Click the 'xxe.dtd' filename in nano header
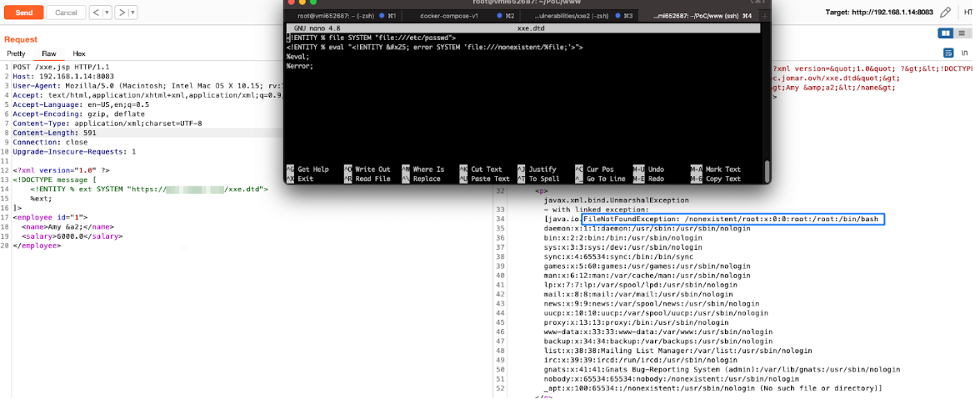The image size is (977, 400). 530,28
